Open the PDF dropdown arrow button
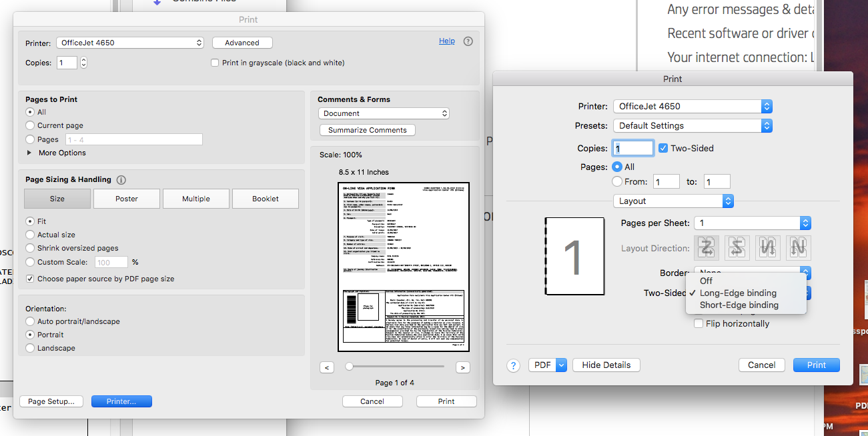Viewport: 868px width, 436px height. tap(561, 365)
